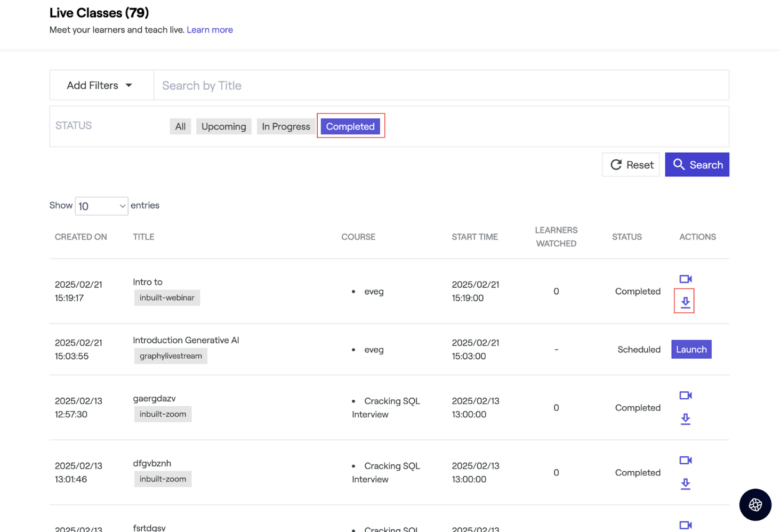Sort by the Start Time column header
The image size is (780, 532).
click(475, 237)
